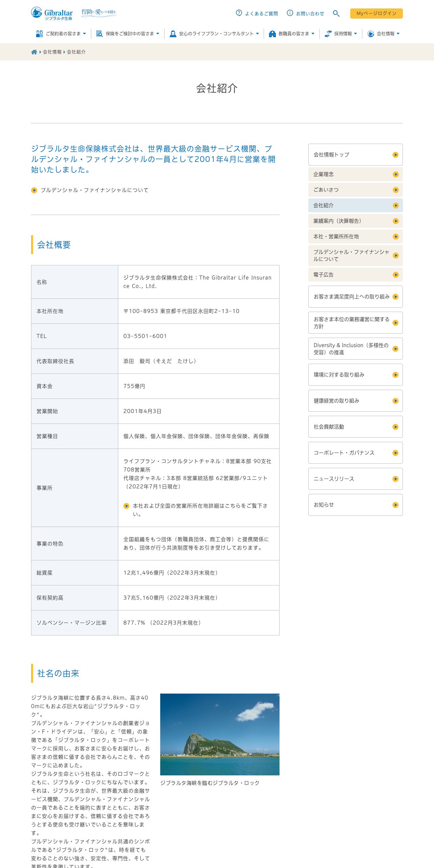Click the small Gibraltar icon beside 会社情報 menu
434x868 pixels.
371,33
